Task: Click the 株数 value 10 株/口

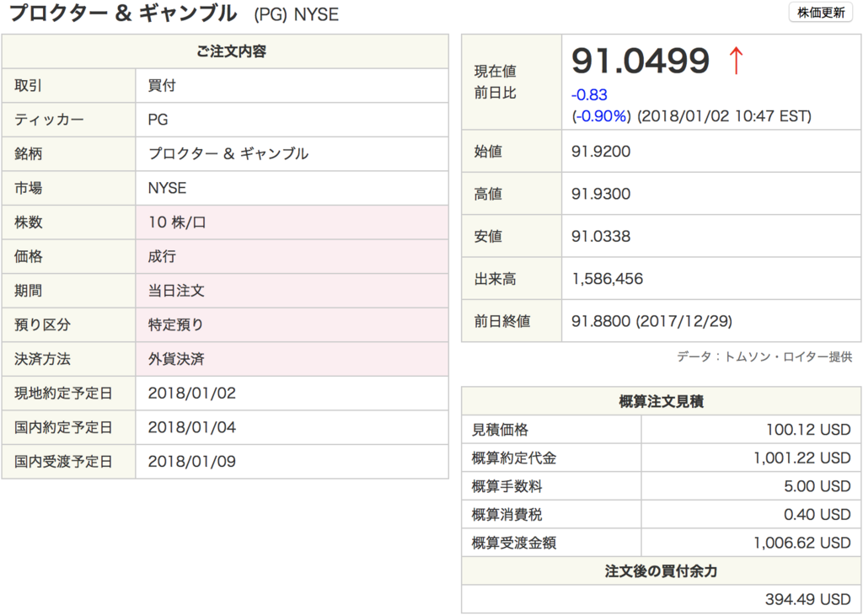Action: (x=177, y=222)
